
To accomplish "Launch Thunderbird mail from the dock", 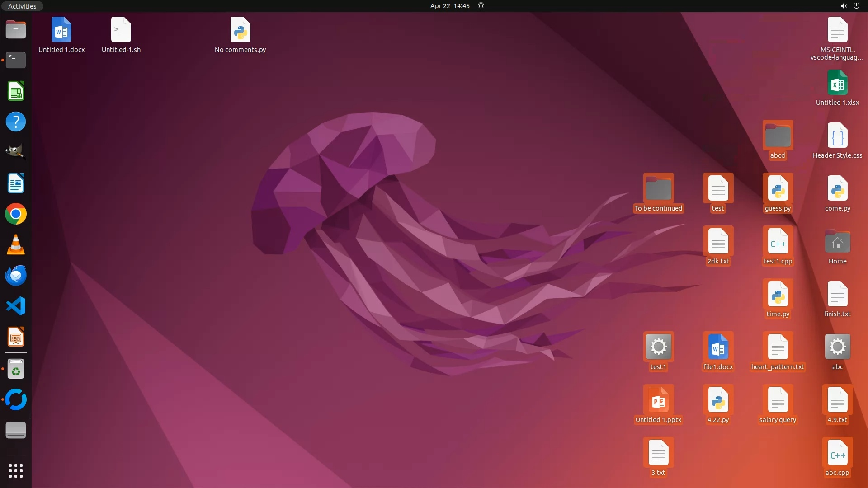I will click(16, 275).
